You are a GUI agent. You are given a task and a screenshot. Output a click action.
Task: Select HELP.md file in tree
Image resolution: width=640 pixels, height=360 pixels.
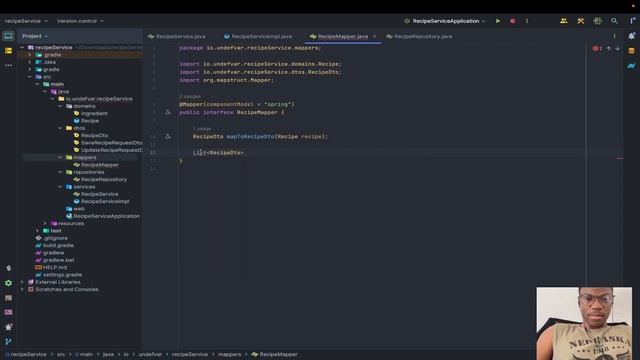click(51, 267)
